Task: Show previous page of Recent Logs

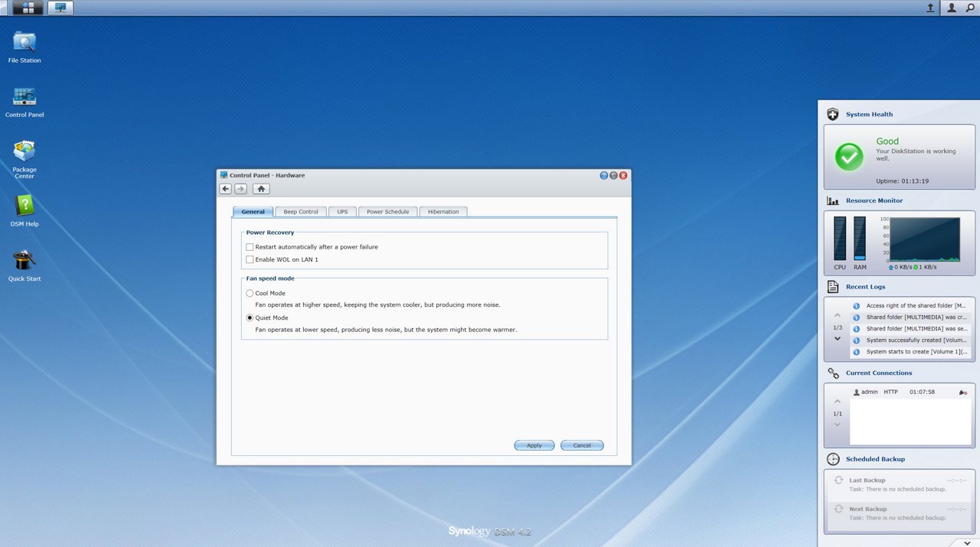Action: pyautogui.click(x=837, y=315)
